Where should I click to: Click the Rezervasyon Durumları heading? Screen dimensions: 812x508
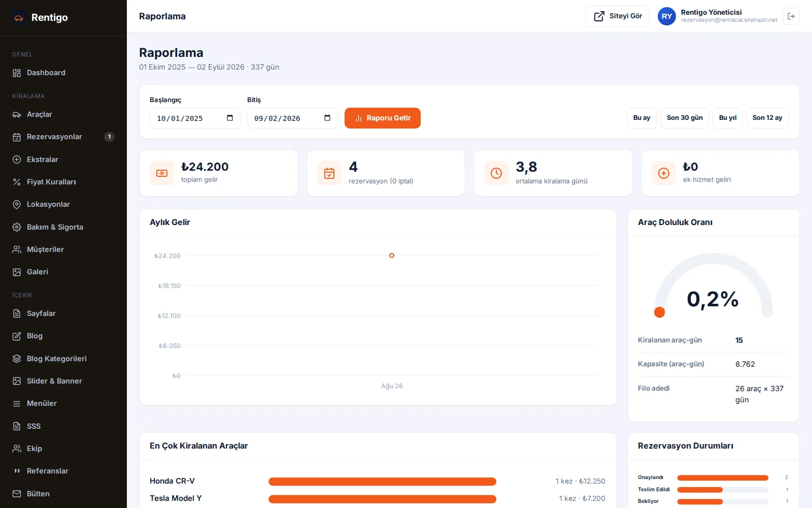point(686,446)
